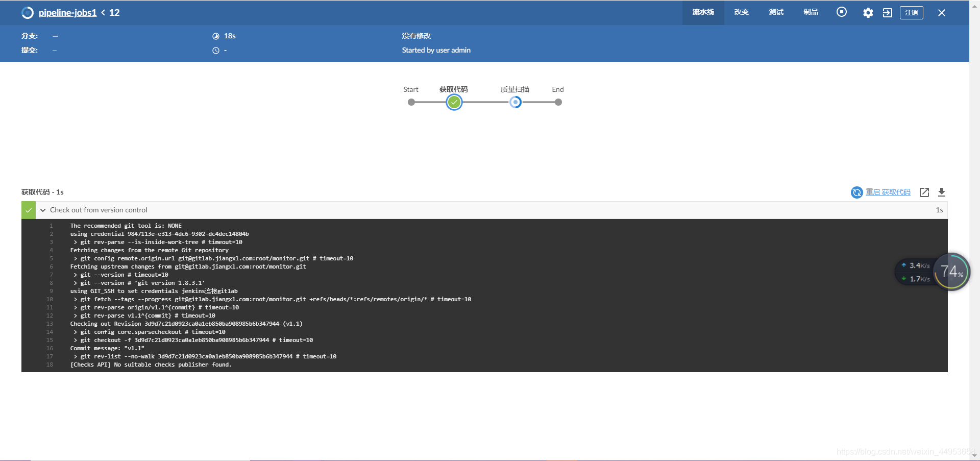The image size is (980, 461).
Task: Click the completion time clock icon
Action: pyautogui.click(x=216, y=51)
